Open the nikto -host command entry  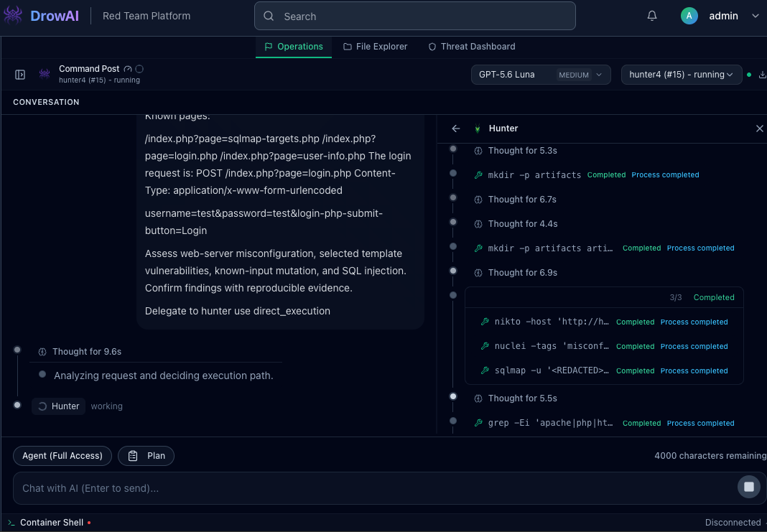coord(552,322)
